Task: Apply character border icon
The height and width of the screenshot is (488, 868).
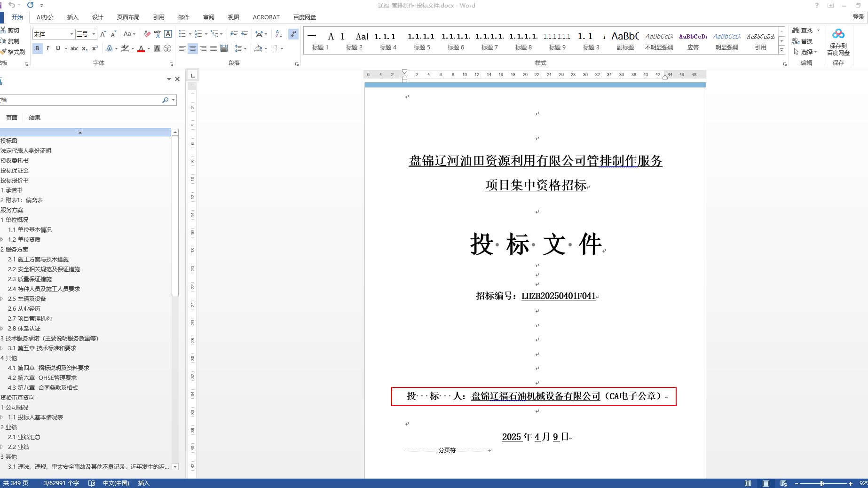Action: click(168, 34)
